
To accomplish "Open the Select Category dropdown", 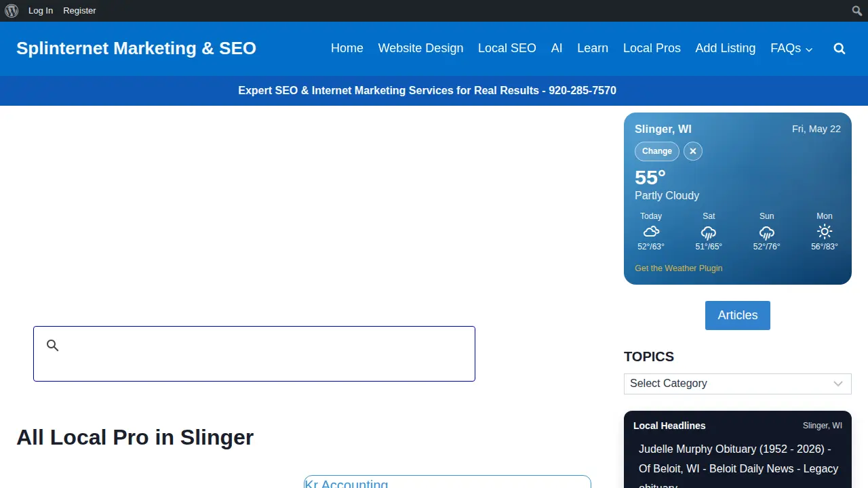I will coord(738,384).
